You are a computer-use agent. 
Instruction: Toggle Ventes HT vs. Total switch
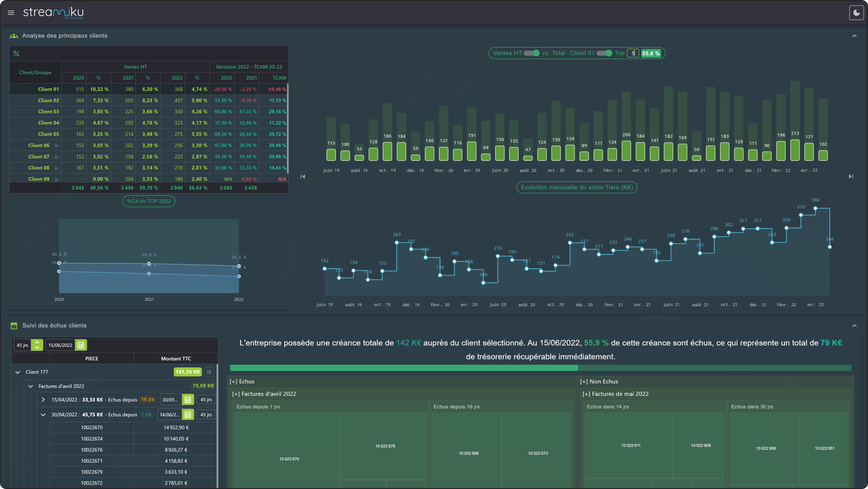click(x=532, y=53)
